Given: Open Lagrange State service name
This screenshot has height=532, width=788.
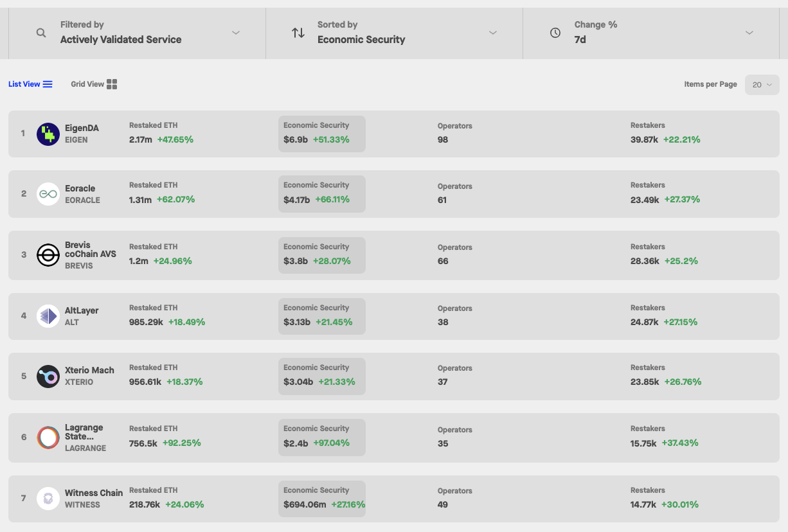Looking at the screenshot, I should coord(84,432).
